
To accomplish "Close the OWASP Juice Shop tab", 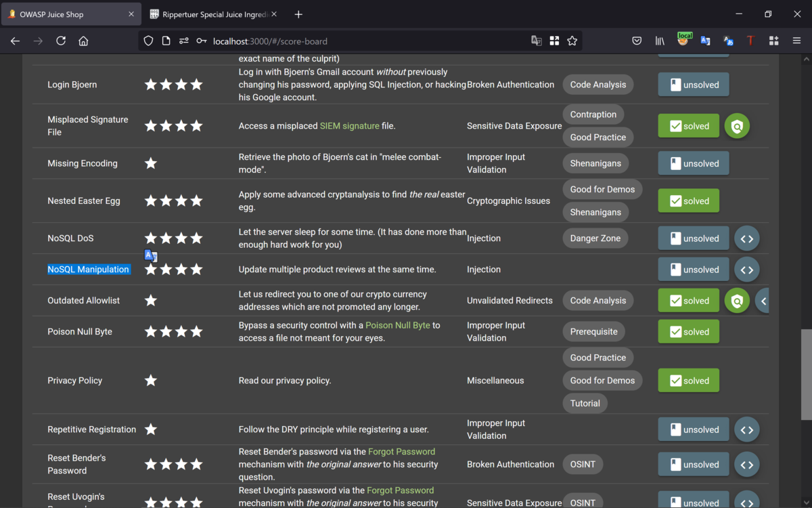I will [131, 14].
